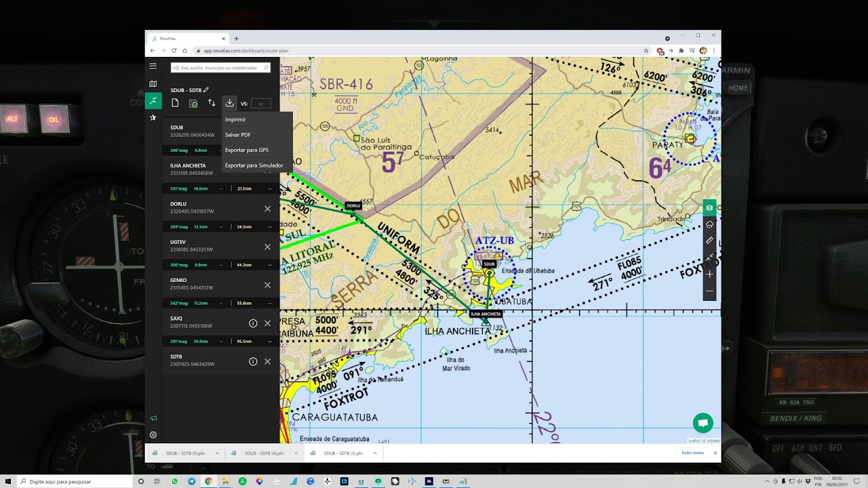Select the UGTEV waypoint name
This screenshot has width=868, height=488.
click(x=178, y=242)
